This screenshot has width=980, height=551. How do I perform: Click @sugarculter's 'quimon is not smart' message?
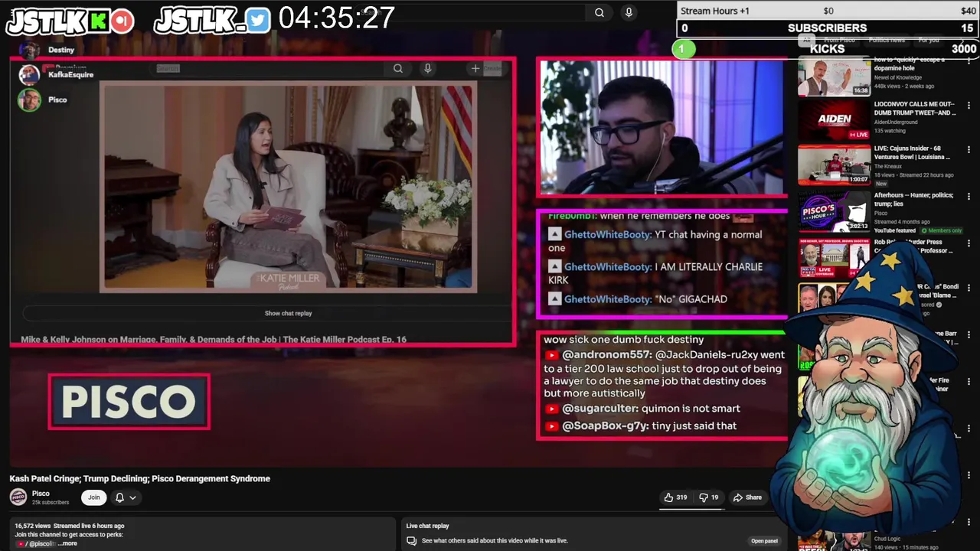(x=642, y=409)
